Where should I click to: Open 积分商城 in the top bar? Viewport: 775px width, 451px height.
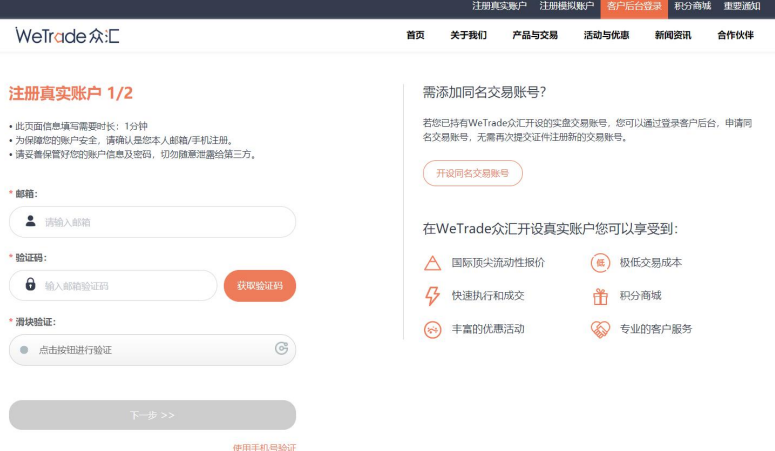(692, 6)
